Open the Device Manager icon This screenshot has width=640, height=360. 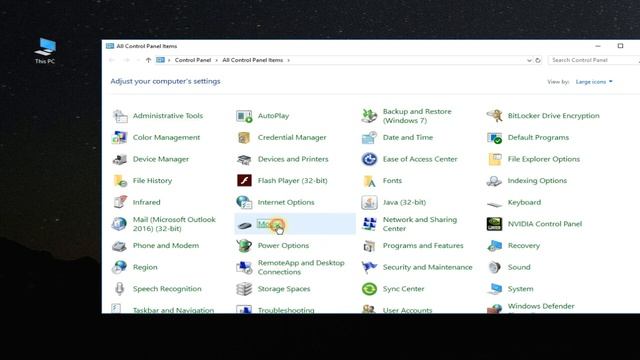click(x=120, y=159)
